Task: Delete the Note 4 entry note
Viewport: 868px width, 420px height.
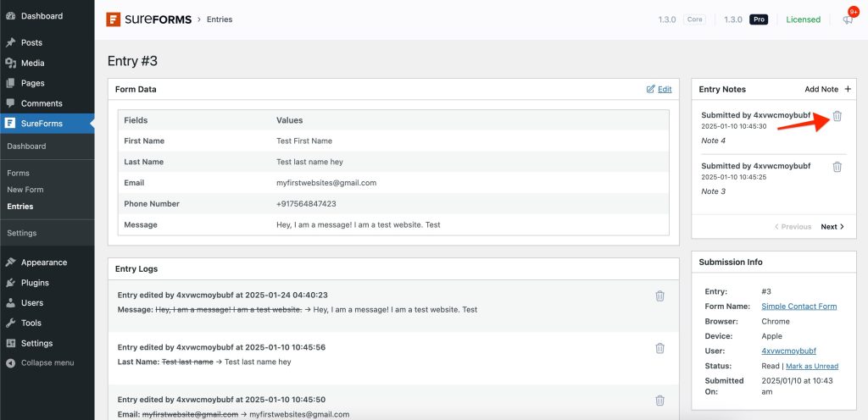Action: [x=837, y=116]
